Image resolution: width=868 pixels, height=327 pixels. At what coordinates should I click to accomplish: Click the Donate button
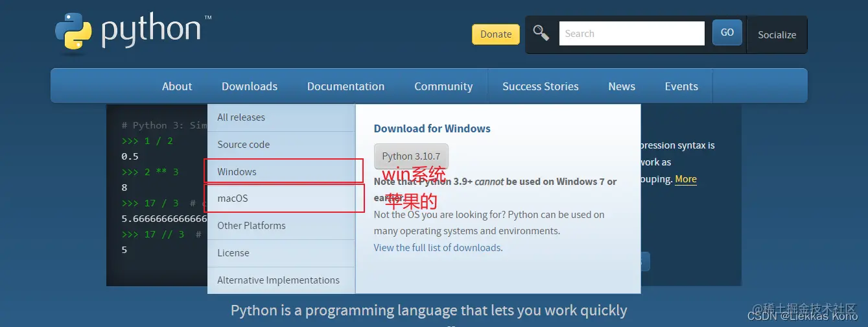click(496, 34)
